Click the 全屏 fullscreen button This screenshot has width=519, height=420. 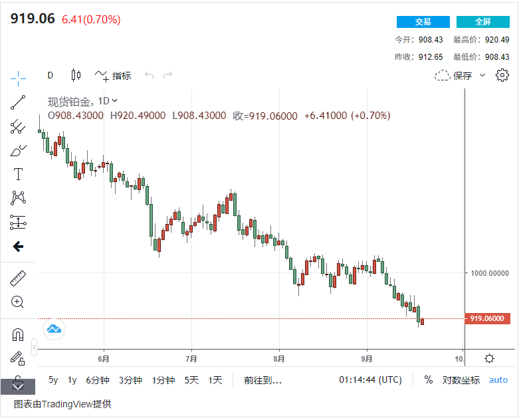click(x=482, y=22)
